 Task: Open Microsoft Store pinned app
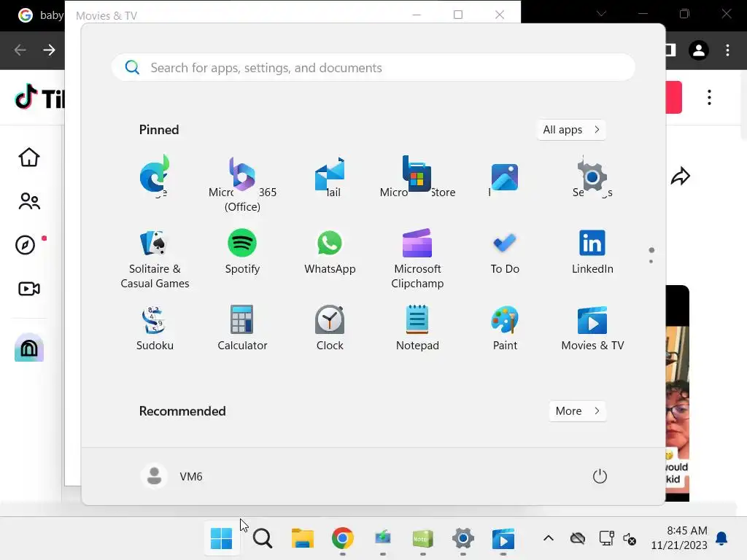point(417,176)
